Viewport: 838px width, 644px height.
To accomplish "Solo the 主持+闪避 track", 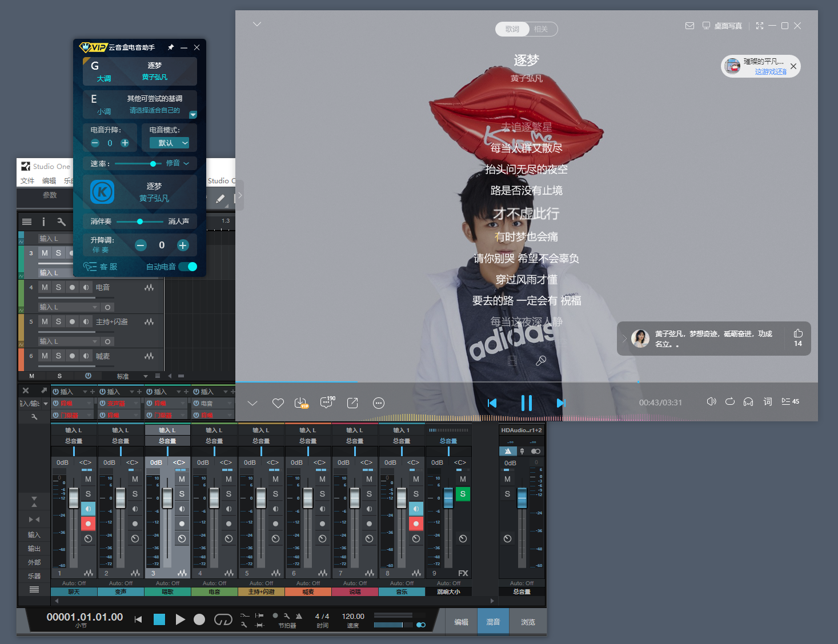I will click(58, 321).
